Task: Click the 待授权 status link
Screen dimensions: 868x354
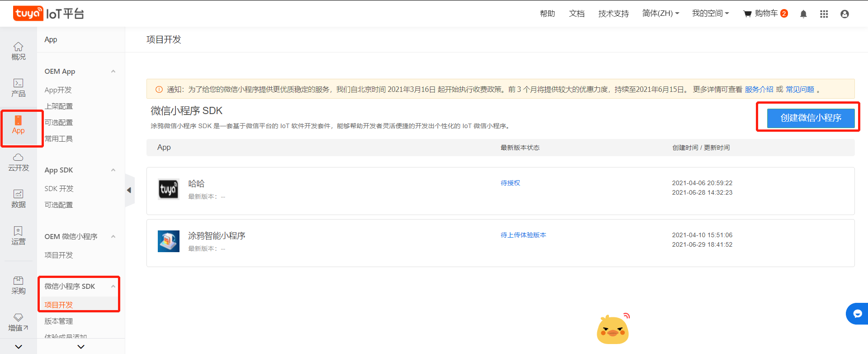Action: (510, 183)
